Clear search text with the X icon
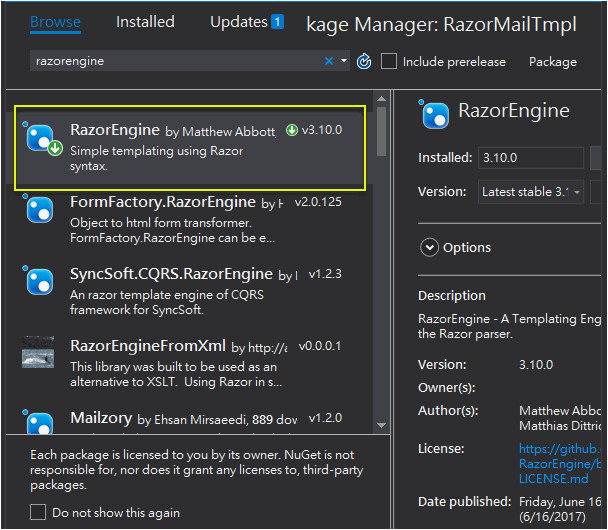 (329, 62)
